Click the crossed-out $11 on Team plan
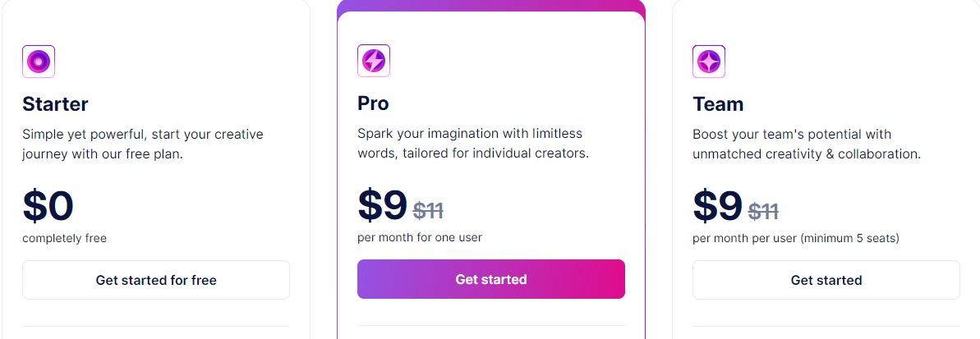 click(763, 212)
